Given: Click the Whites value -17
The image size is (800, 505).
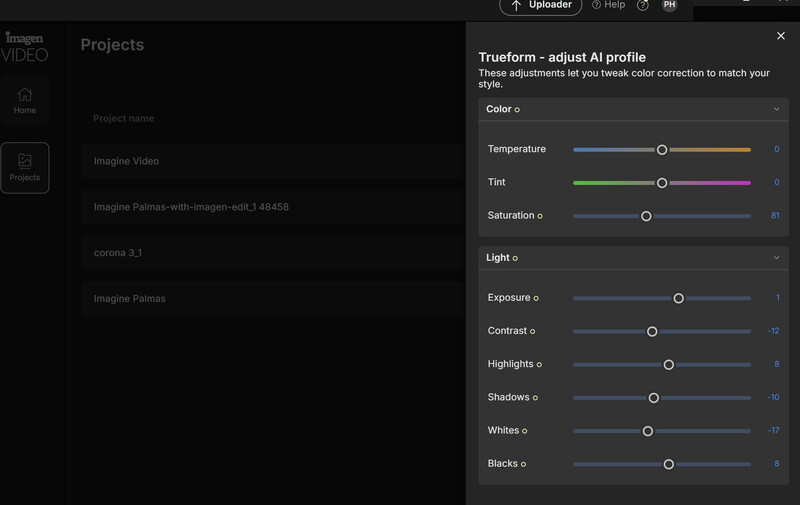Looking at the screenshot, I should (x=773, y=430).
